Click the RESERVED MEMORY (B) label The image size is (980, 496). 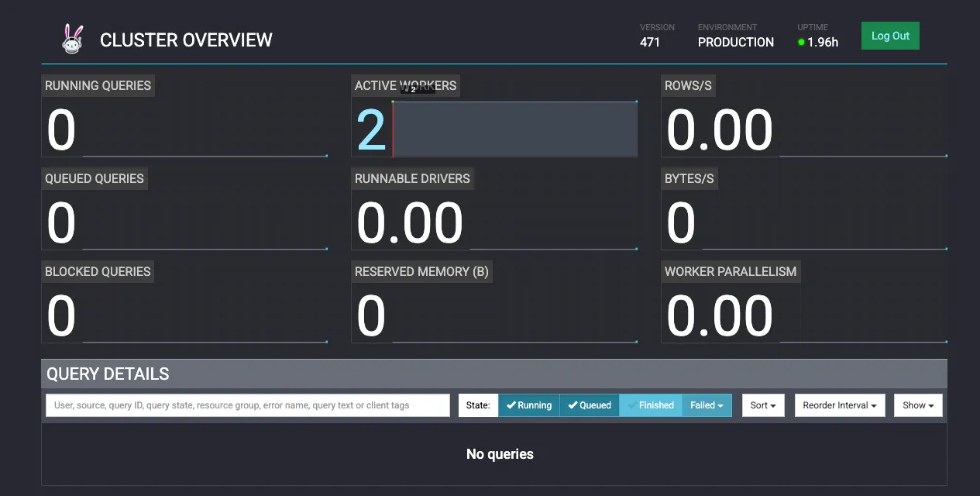(x=421, y=272)
